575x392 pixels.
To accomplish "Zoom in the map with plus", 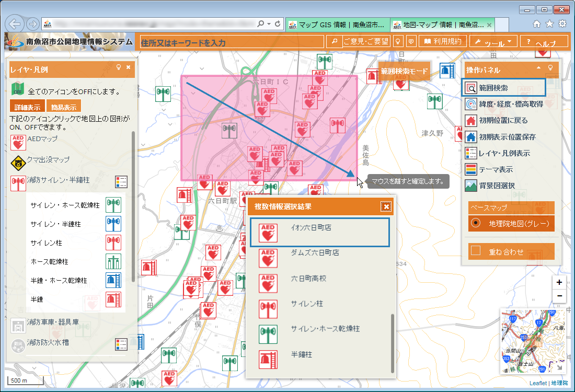I will click(559, 282).
